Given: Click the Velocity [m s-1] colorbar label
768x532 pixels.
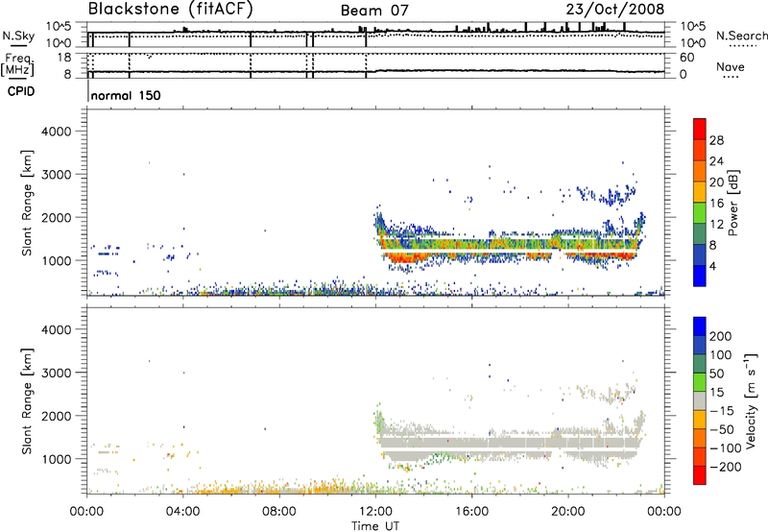Looking at the screenshot, I should pos(751,400).
